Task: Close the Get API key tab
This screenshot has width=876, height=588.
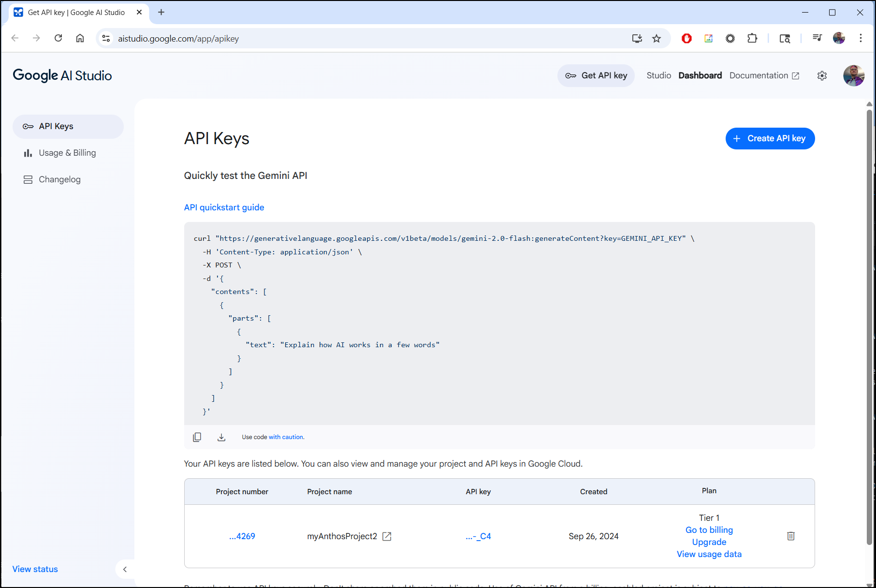Action: tap(139, 13)
